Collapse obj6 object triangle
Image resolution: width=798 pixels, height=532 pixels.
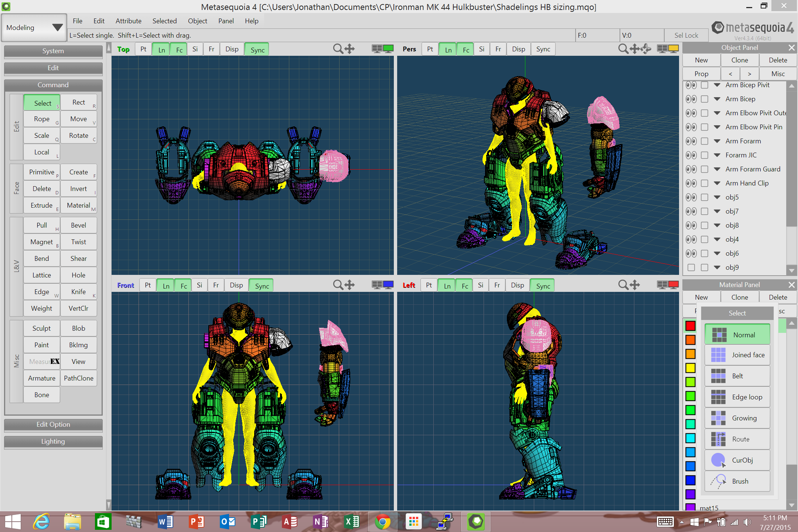point(717,253)
